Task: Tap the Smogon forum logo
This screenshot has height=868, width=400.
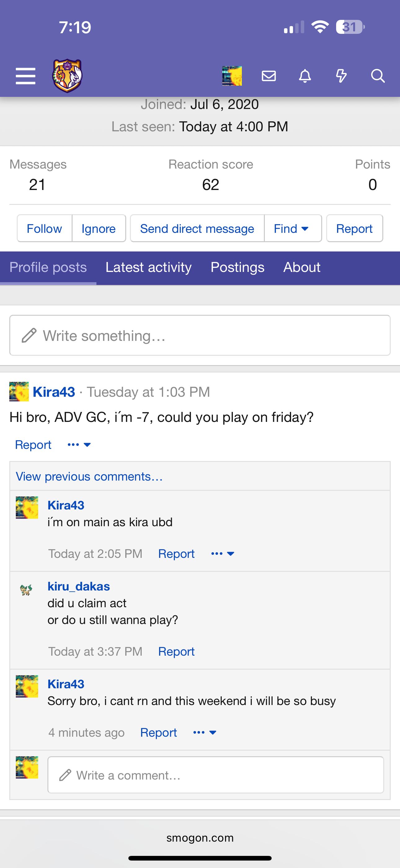Action: coord(67,76)
